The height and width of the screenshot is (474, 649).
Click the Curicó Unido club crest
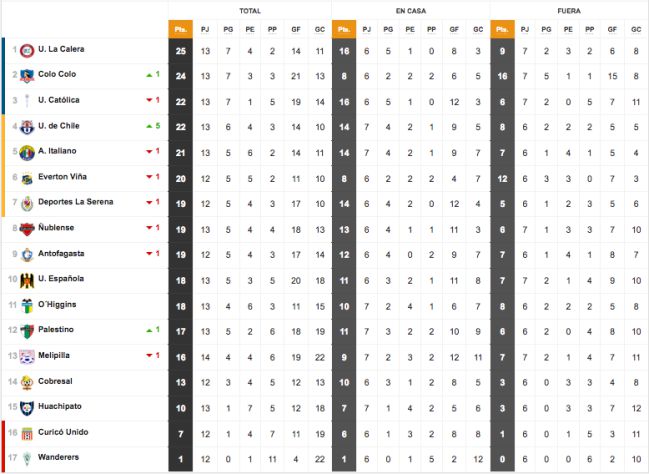coord(26,432)
